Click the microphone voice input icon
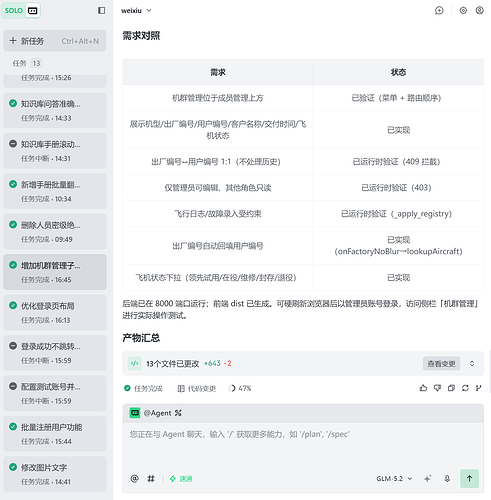This screenshot has width=491, height=500. [x=447, y=479]
